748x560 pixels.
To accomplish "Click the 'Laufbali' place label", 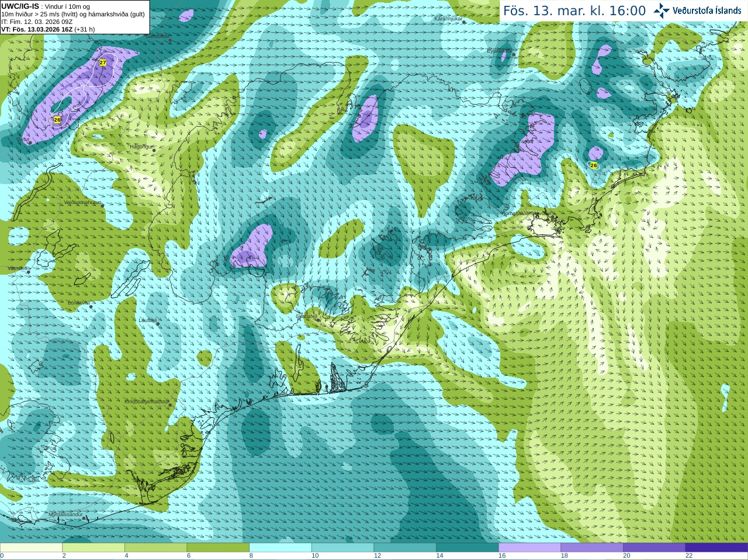I will click(x=147, y=320).
